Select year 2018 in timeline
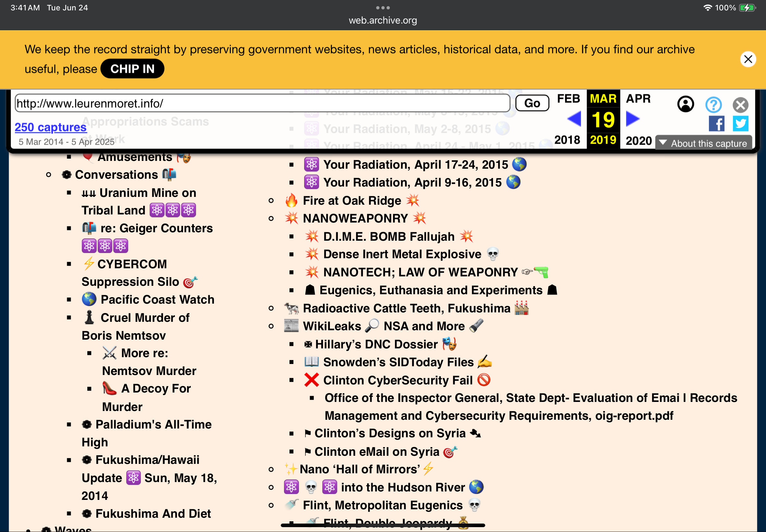Screen dimensions: 766x532 coord(567,140)
